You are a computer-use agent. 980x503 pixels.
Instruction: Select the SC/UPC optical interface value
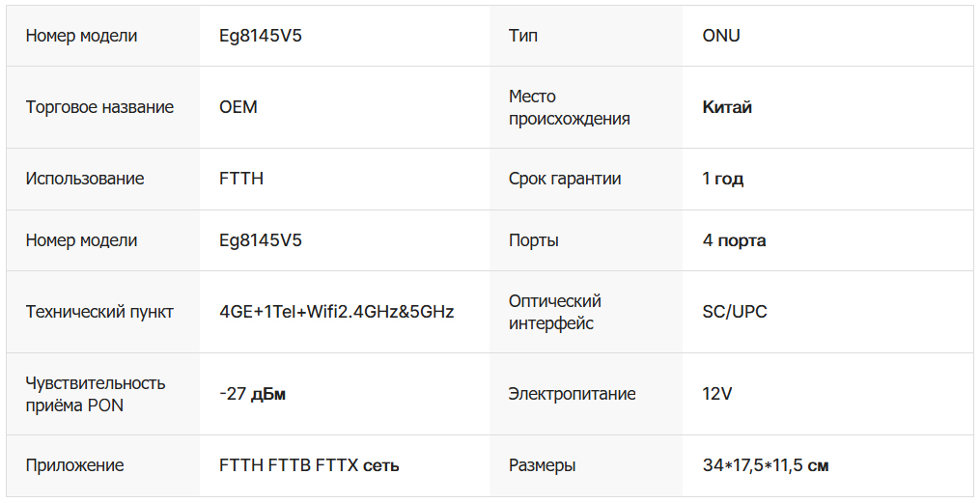735,312
